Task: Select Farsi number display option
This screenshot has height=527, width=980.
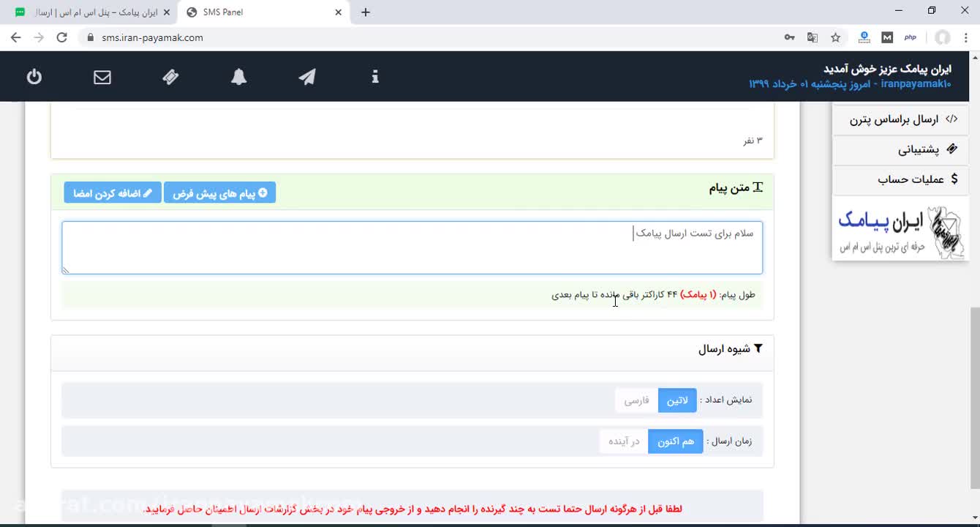Action: point(636,400)
